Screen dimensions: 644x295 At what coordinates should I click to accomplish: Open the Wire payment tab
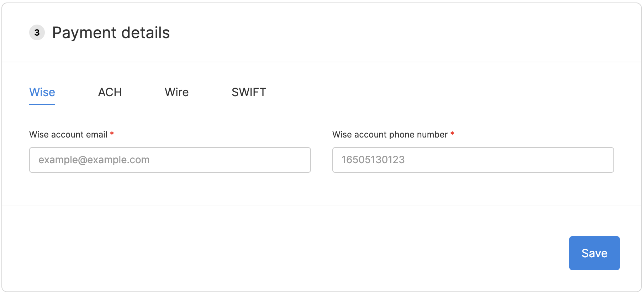coord(176,92)
